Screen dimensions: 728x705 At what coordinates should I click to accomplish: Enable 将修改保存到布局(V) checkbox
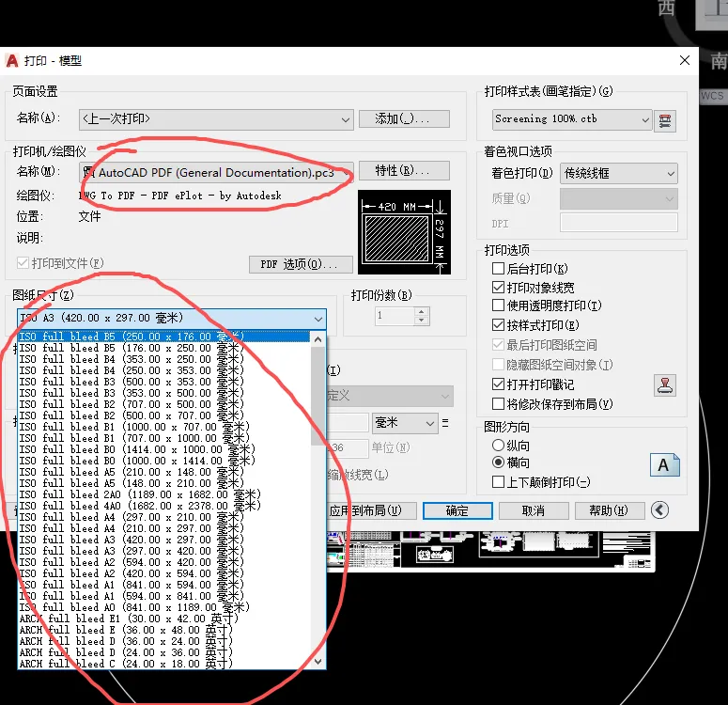point(498,404)
